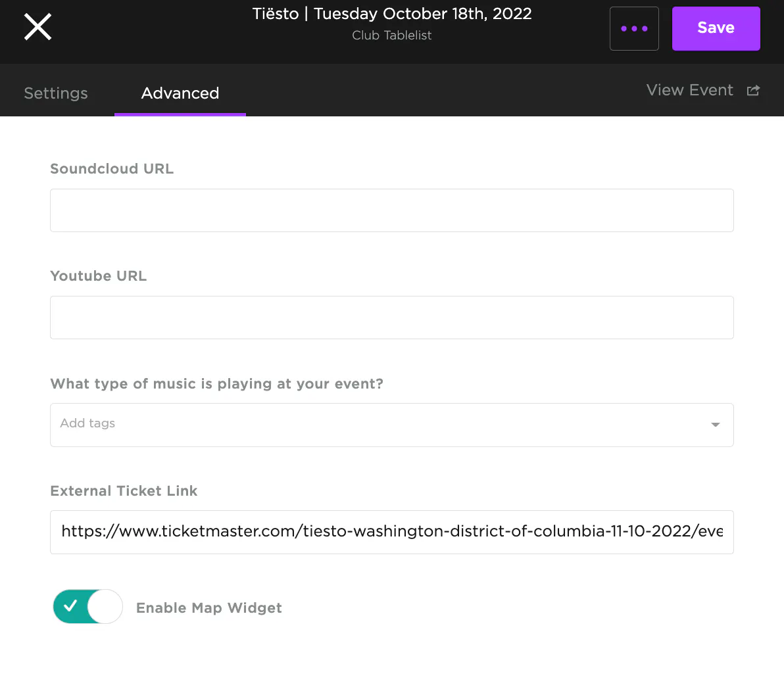Focus the Soundcloud URL input field

click(x=391, y=210)
